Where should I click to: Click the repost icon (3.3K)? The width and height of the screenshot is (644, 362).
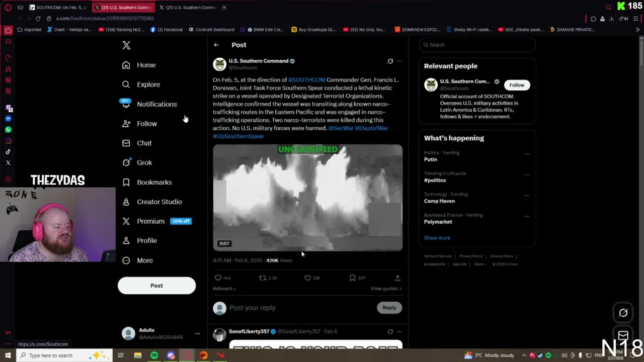click(262, 278)
